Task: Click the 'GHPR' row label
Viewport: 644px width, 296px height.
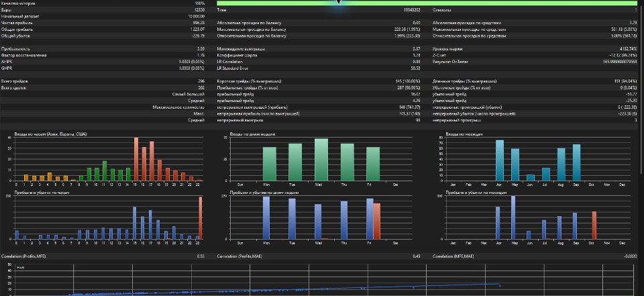Action: click(6, 68)
